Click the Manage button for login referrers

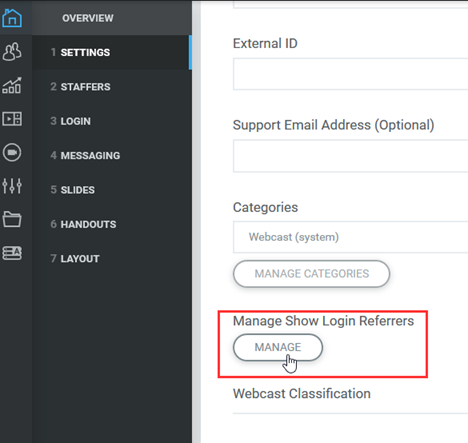(278, 347)
